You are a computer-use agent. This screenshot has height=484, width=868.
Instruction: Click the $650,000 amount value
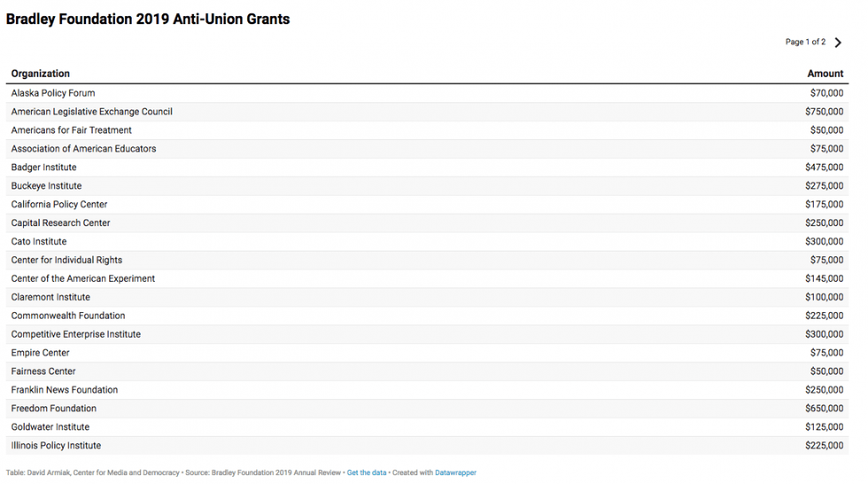coord(824,409)
